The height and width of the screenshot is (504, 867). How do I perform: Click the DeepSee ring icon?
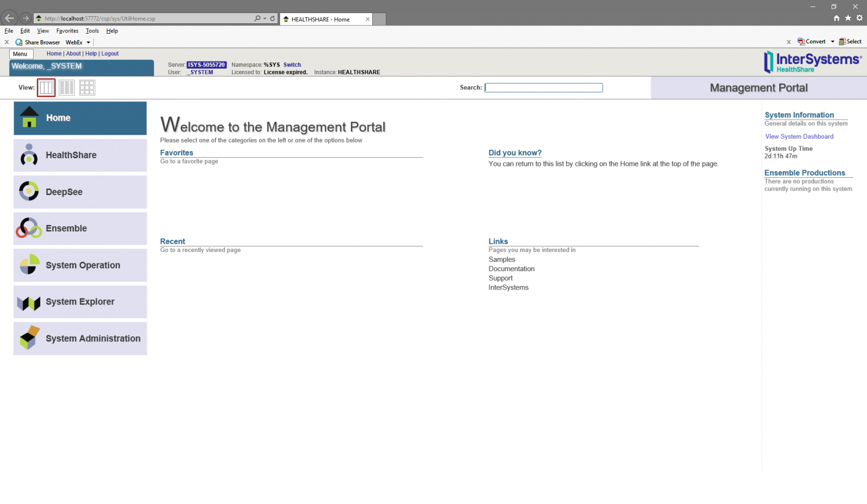pos(29,191)
